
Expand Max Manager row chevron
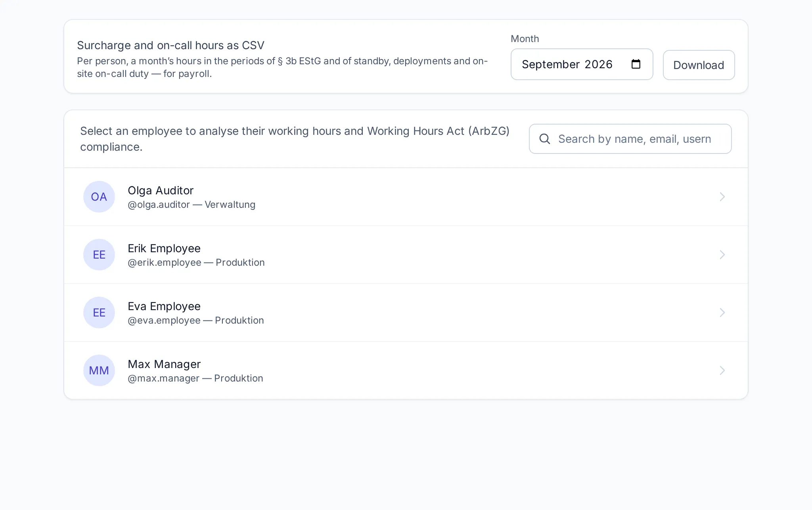point(722,370)
